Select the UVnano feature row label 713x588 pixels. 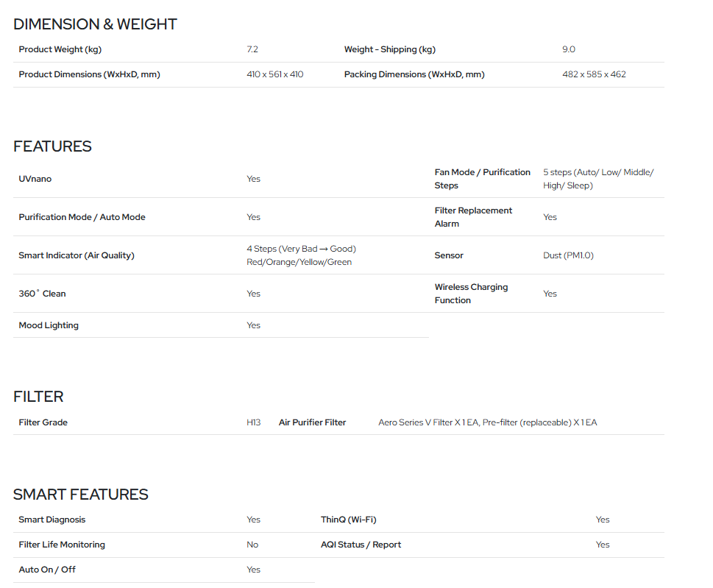tap(35, 179)
